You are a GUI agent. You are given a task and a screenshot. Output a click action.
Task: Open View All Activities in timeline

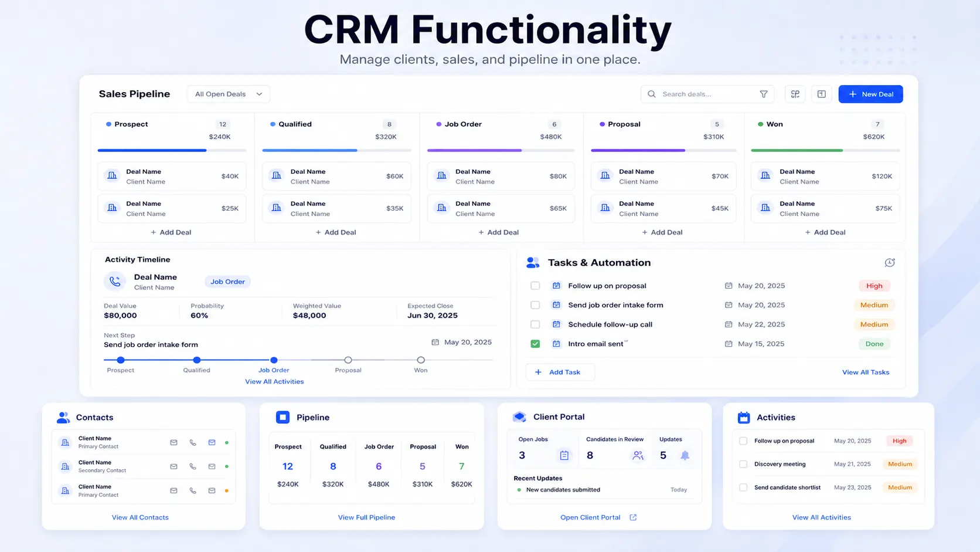click(x=274, y=382)
